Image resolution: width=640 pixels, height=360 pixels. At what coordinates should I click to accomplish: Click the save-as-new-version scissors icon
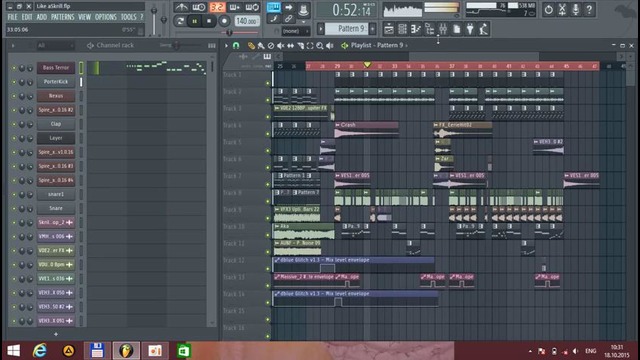point(562,9)
